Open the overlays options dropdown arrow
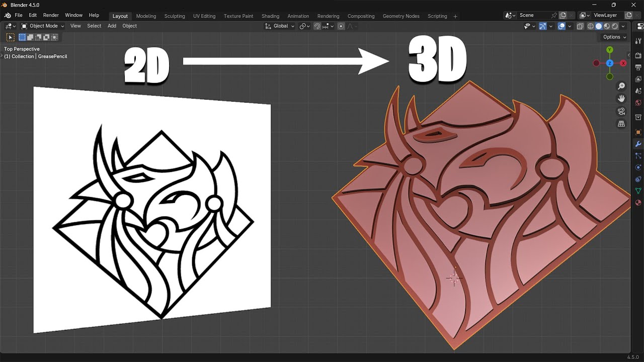 [570, 26]
